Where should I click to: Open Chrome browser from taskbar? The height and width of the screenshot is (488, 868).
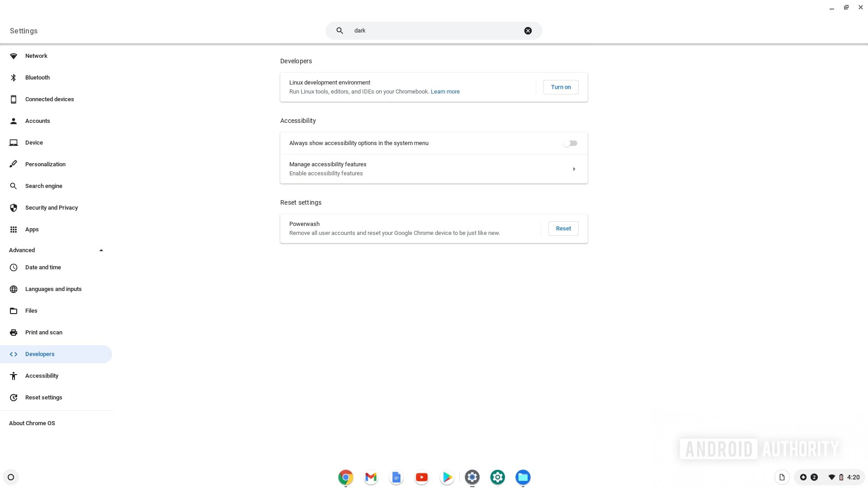point(345,477)
